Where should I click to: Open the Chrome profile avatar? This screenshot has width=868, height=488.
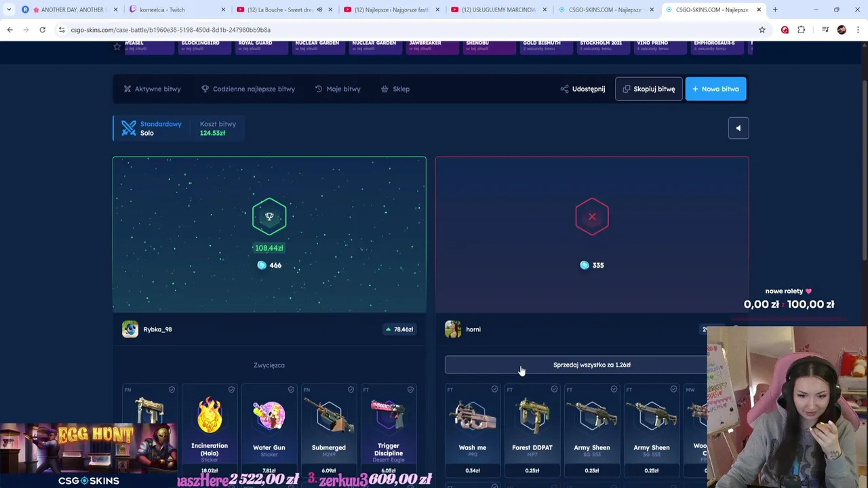(x=842, y=30)
